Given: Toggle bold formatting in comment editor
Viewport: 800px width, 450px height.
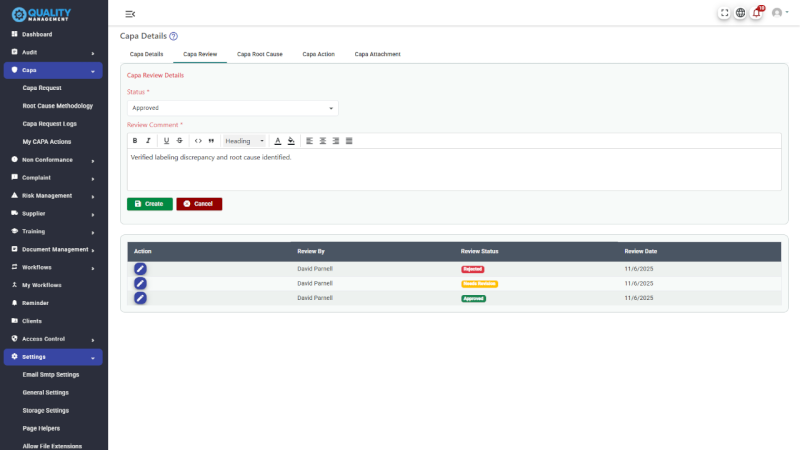Looking at the screenshot, I should click(135, 141).
